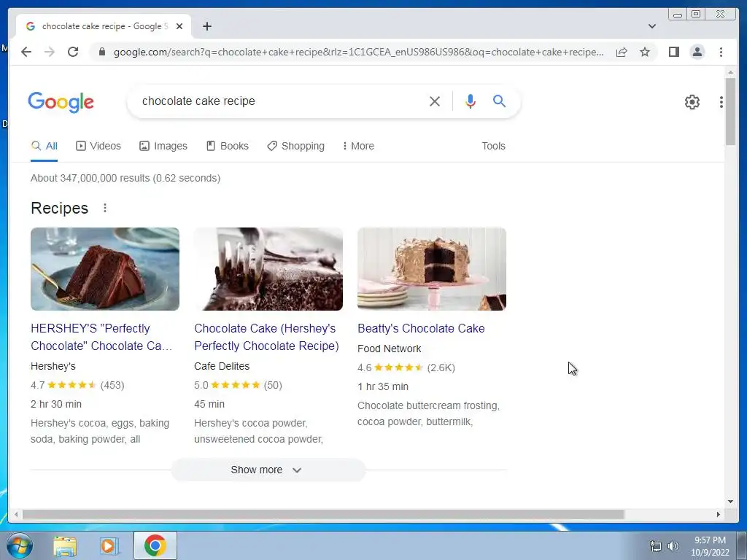The width and height of the screenshot is (747, 560).
Task: Switch to Videos results tab
Action: 98,146
